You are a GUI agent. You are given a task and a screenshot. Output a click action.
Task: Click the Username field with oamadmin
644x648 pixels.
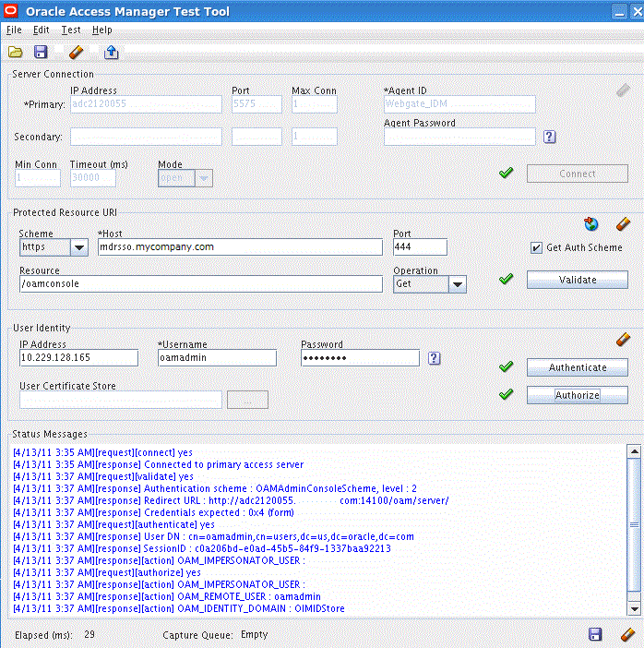pos(217,358)
